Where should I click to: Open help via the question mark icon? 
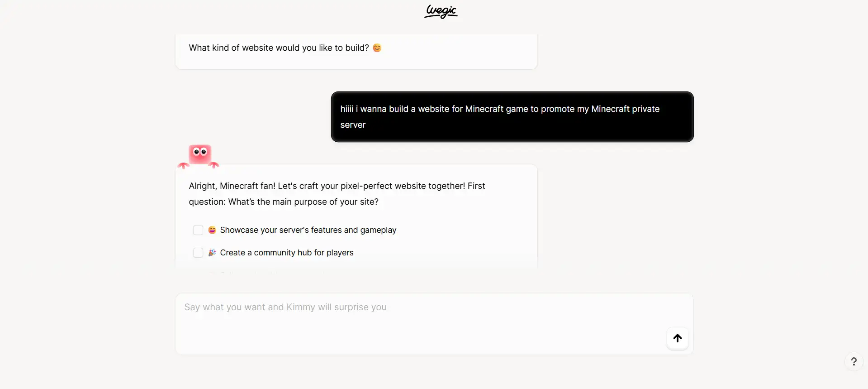coord(854,362)
